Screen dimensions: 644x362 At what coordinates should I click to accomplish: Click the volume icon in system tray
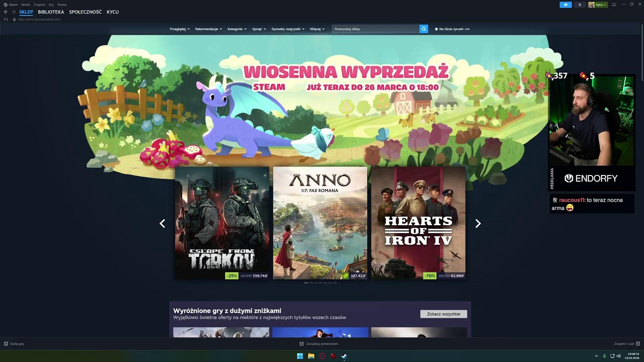(618, 356)
